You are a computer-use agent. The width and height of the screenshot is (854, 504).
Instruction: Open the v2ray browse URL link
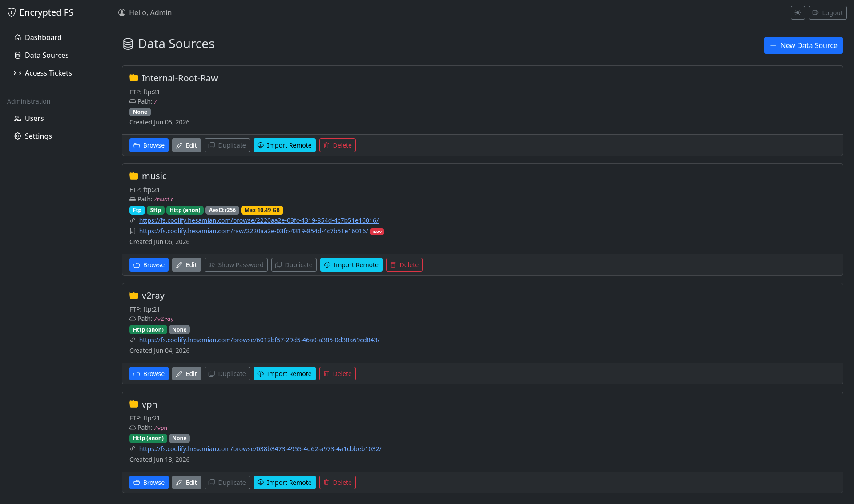259,340
